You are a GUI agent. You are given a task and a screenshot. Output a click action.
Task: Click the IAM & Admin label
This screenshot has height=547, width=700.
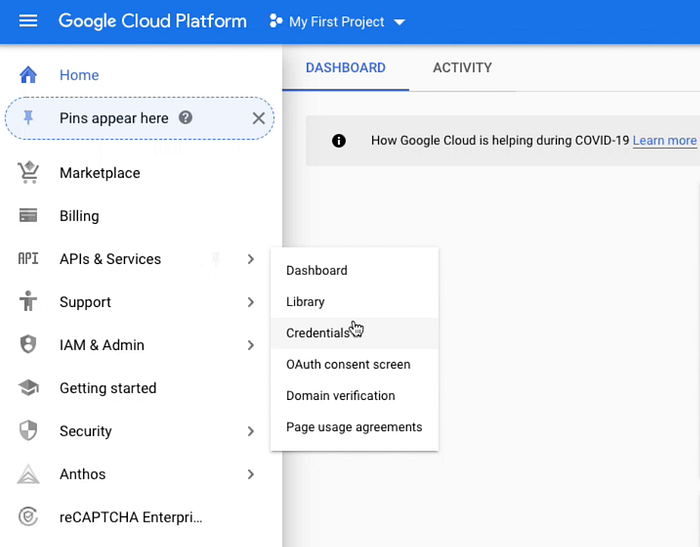102,345
